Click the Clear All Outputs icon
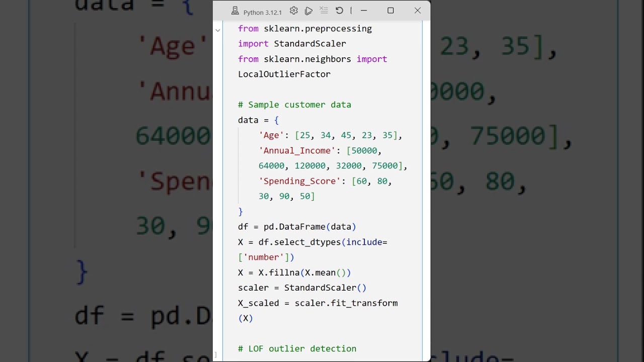The width and height of the screenshot is (644, 362). 324,11
